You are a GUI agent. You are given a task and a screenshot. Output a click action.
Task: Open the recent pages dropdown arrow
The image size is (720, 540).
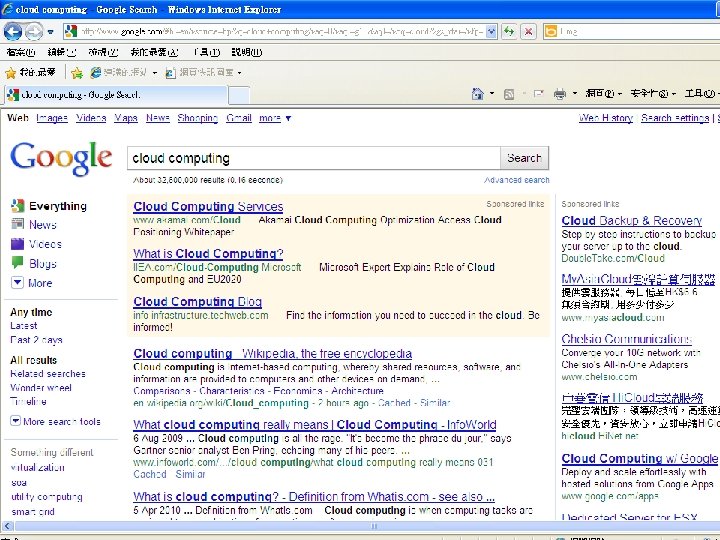coord(51,32)
